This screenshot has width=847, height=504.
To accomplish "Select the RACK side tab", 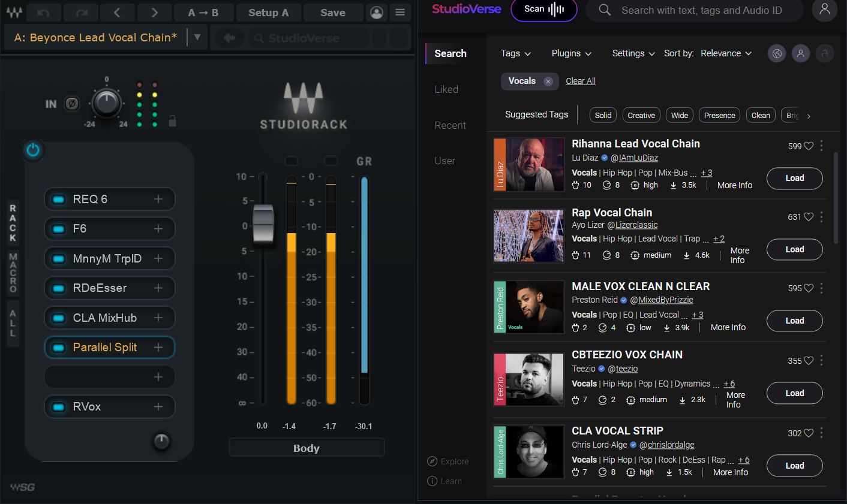I will (x=13, y=223).
